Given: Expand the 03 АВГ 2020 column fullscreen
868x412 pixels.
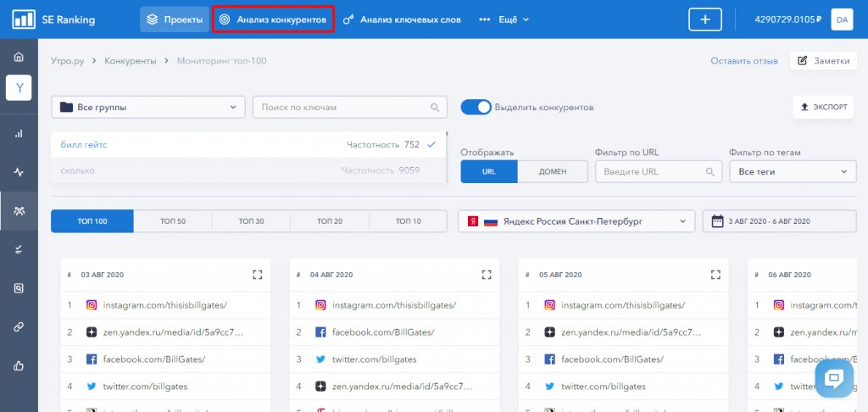Looking at the screenshot, I should (x=258, y=275).
